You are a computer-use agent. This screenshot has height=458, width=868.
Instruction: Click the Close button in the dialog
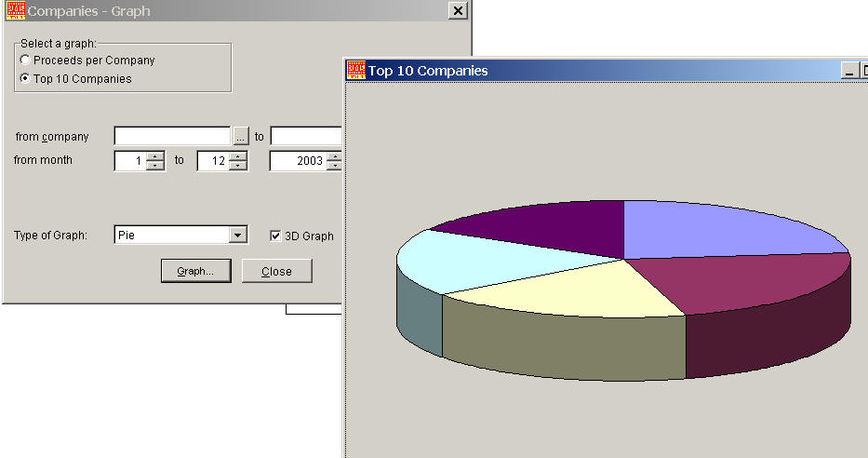[x=277, y=272]
